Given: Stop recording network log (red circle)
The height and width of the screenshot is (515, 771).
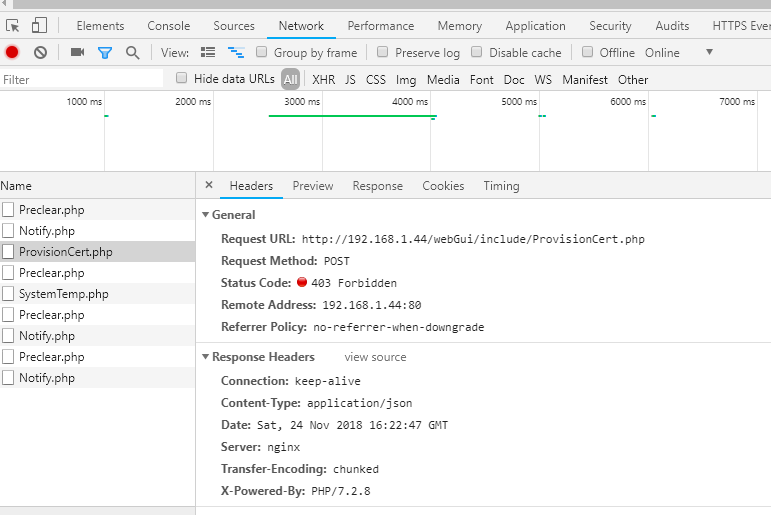Looking at the screenshot, I should tap(12, 52).
